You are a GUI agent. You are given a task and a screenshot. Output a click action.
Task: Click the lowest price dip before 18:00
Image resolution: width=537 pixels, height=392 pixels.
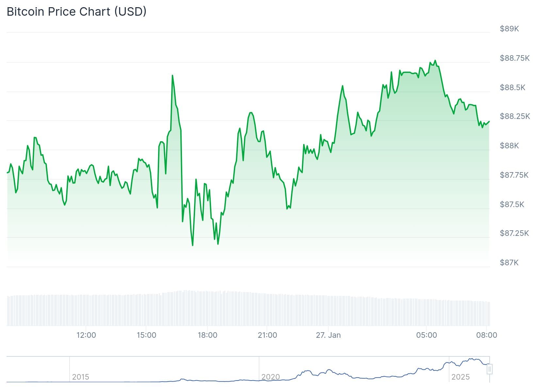coord(192,245)
